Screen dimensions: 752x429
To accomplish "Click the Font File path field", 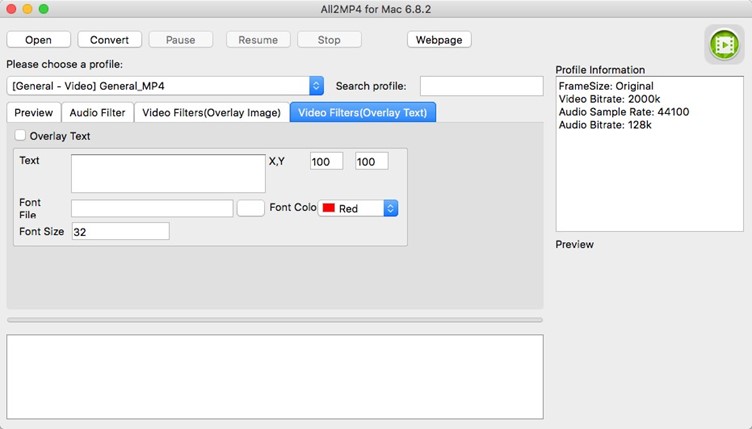I will [152, 208].
